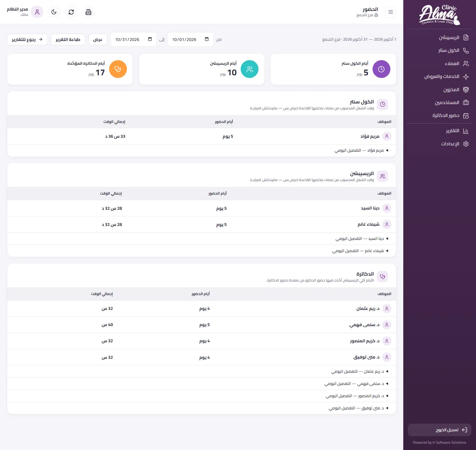This screenshot has width=476, height=450.
Task: Click the الريسبشن section people icon
Action: [x=382, y=176]
